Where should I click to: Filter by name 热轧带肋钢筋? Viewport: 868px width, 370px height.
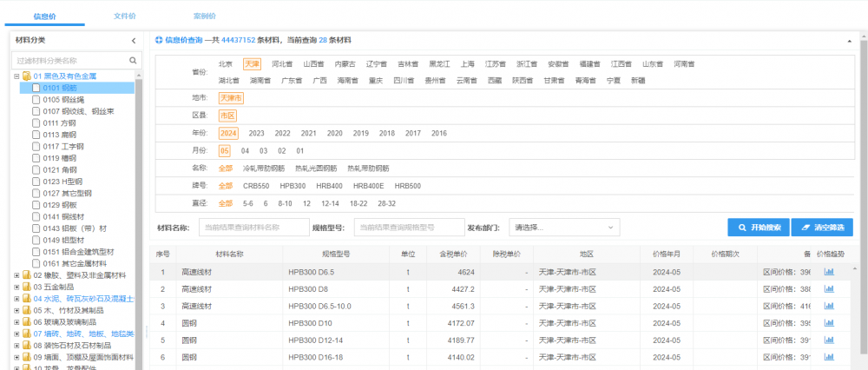click(368, 168)
